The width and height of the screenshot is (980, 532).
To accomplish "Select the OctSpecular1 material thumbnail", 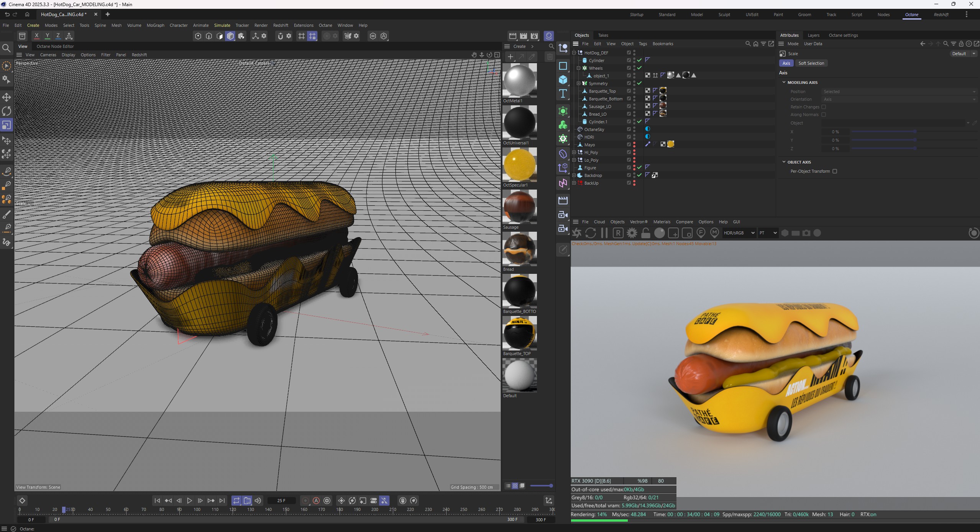I will tap(519, 165).
